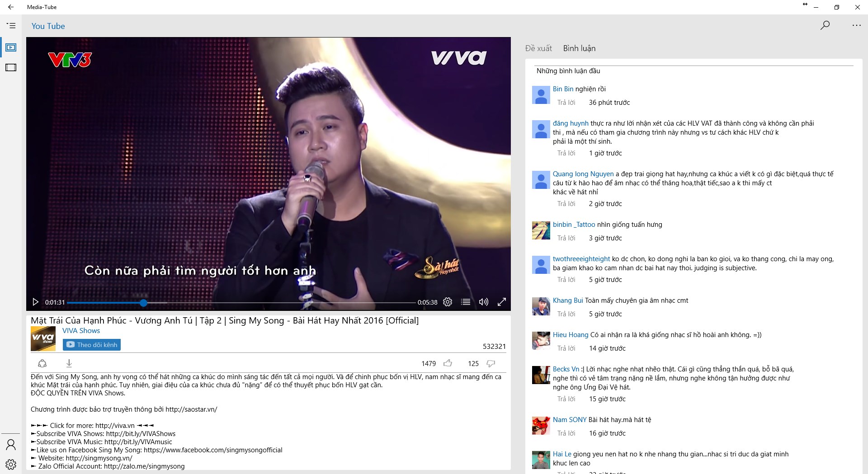868x474 pixels.
Task: Click the You Tube header title
Action: point(48,26)
